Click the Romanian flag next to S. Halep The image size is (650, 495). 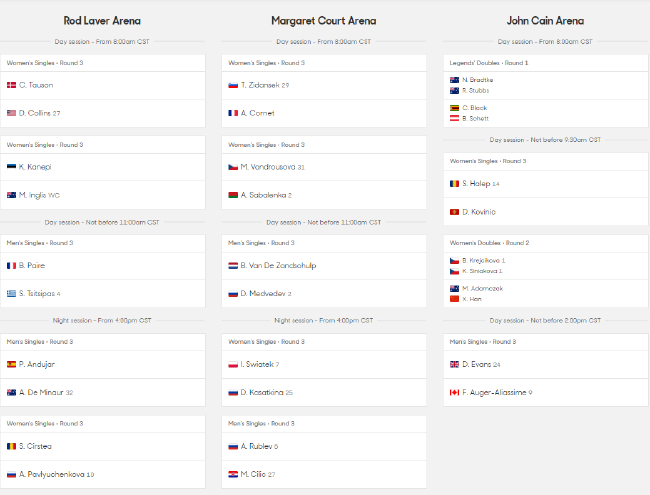click(454, 183)
